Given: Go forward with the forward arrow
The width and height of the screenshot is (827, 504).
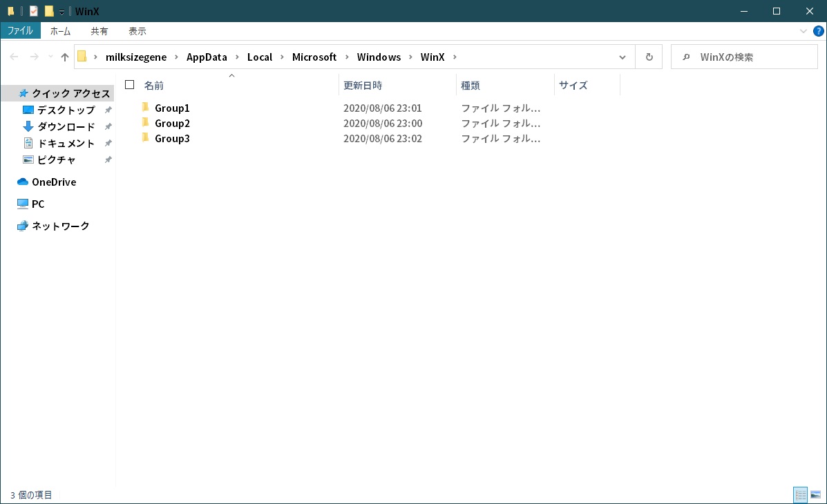Looking at the screenshot, I should pyautogui.click(x=35, y=57).
